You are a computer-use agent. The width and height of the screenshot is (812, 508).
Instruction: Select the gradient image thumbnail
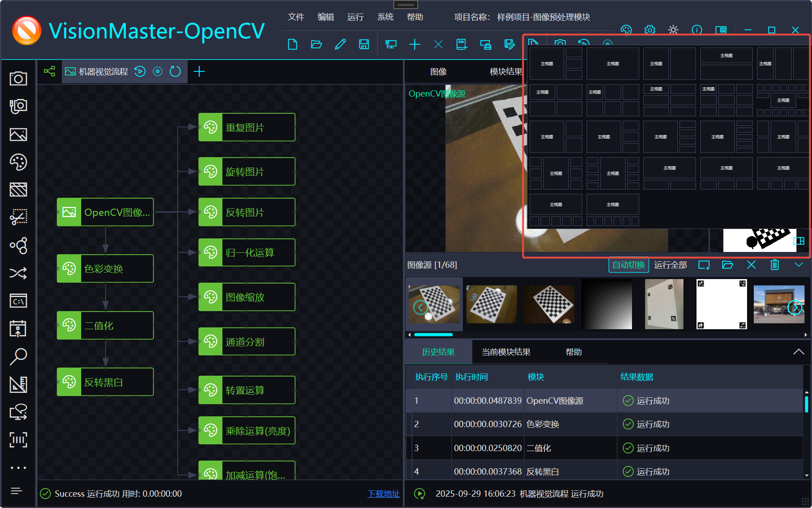[607, 304]
